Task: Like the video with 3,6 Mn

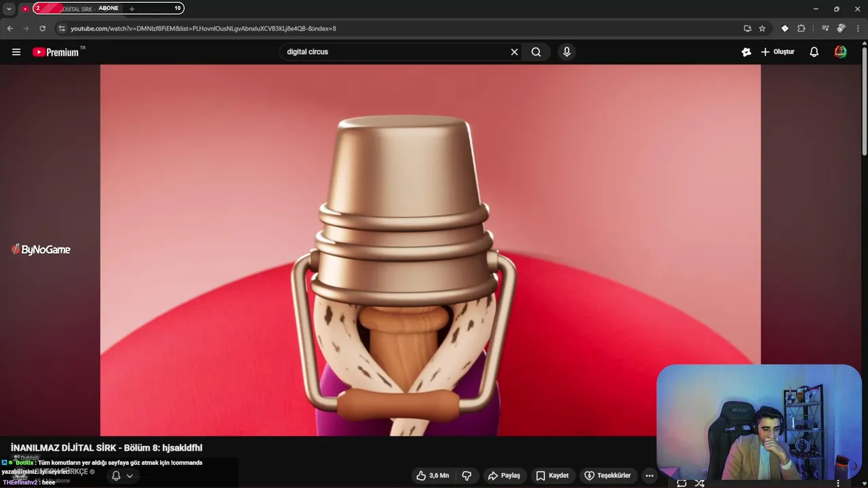Action: (x=432, y=476)
